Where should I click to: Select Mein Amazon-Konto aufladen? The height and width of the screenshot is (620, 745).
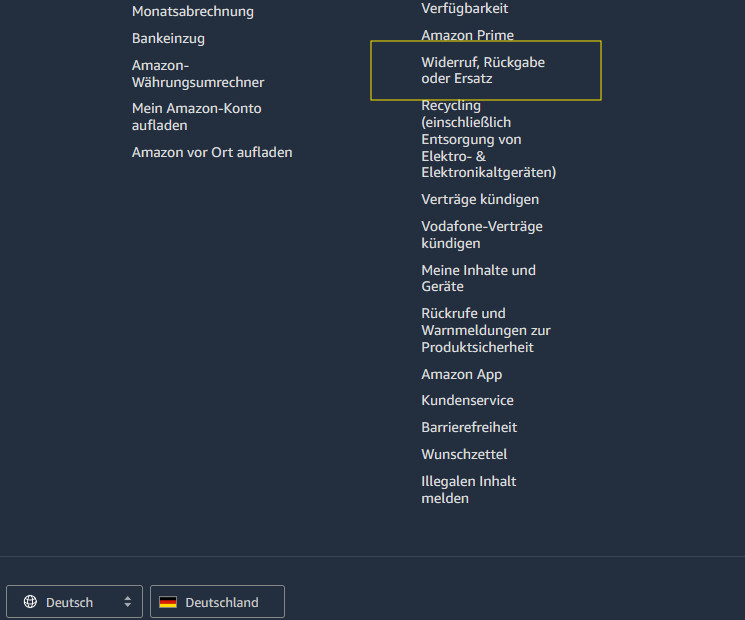click(x=196, y=117)
